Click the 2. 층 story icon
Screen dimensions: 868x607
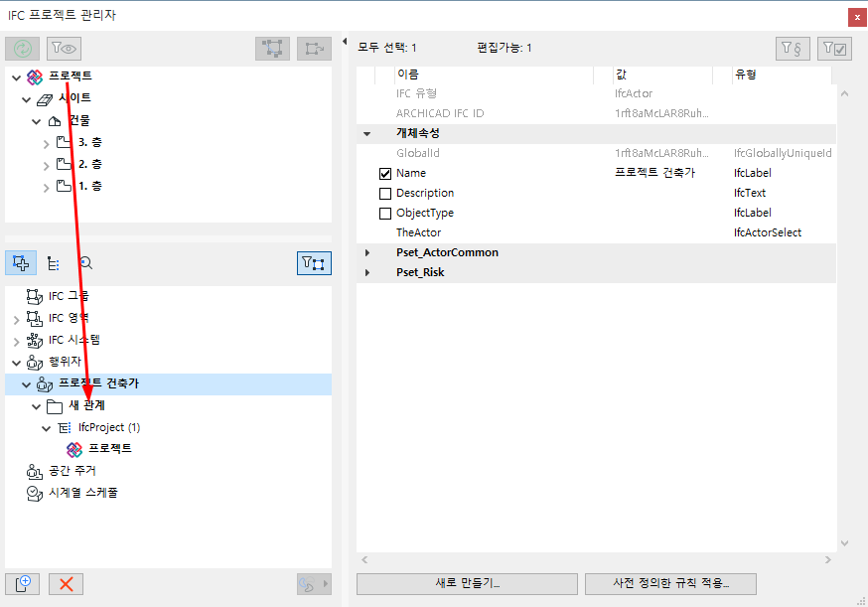(64, 164)
